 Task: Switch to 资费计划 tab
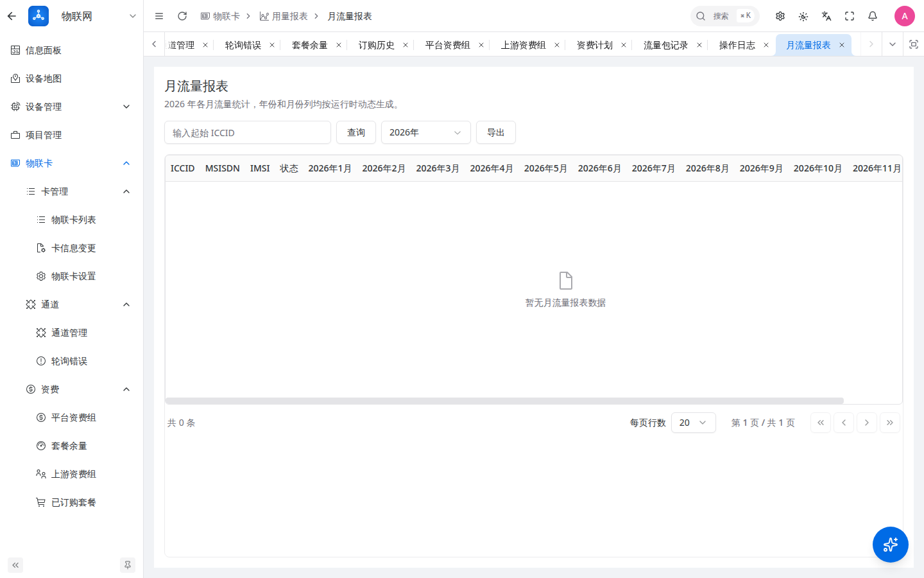click(x=595, y=45)
